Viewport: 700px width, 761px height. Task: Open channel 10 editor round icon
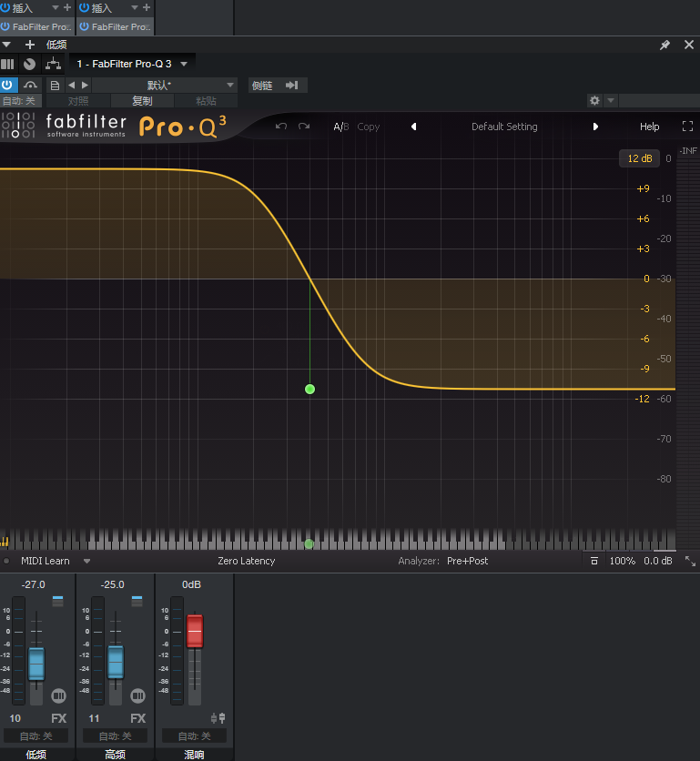tap(59, 696)
